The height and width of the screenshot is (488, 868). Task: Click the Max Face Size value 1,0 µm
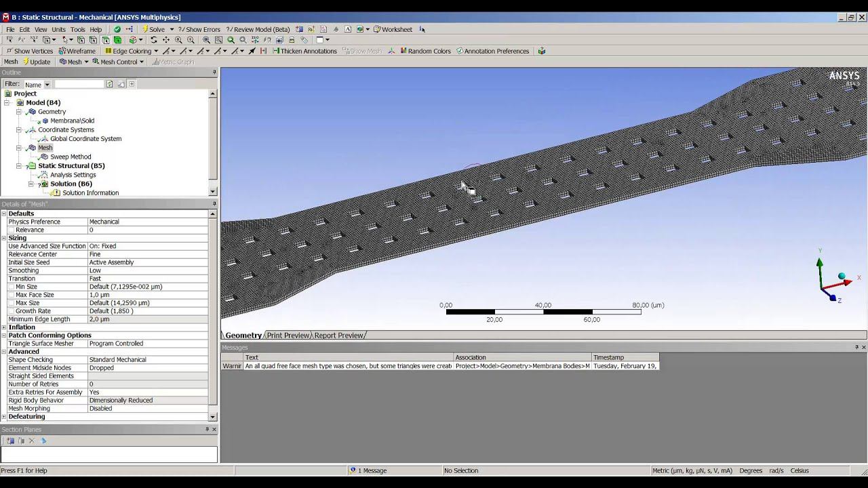click(x=148, y=295)
